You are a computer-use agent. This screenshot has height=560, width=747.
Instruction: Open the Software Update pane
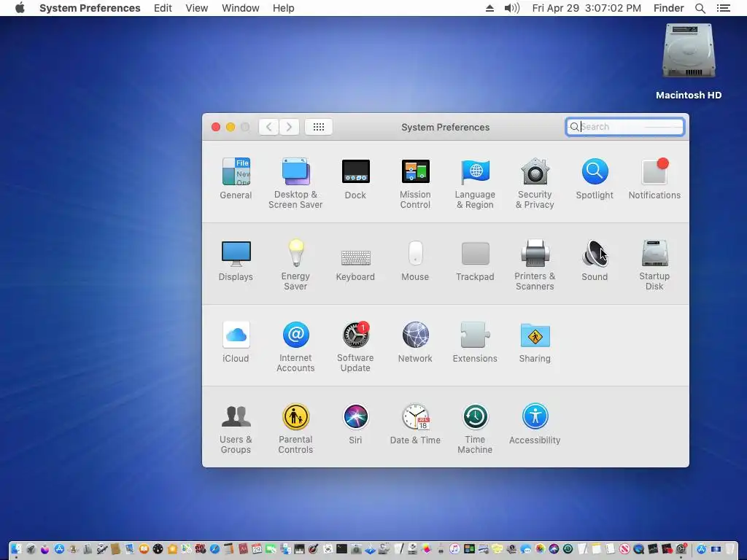tap(355, 347)
